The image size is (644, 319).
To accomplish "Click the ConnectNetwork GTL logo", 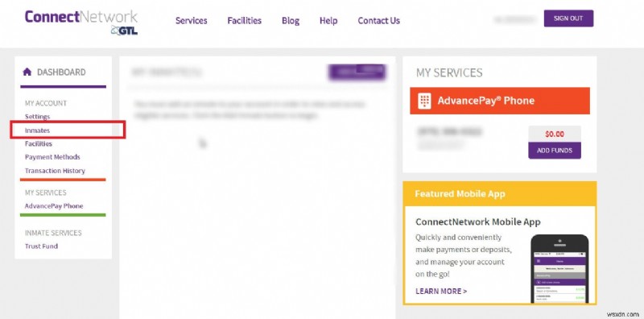I will 81,23.
